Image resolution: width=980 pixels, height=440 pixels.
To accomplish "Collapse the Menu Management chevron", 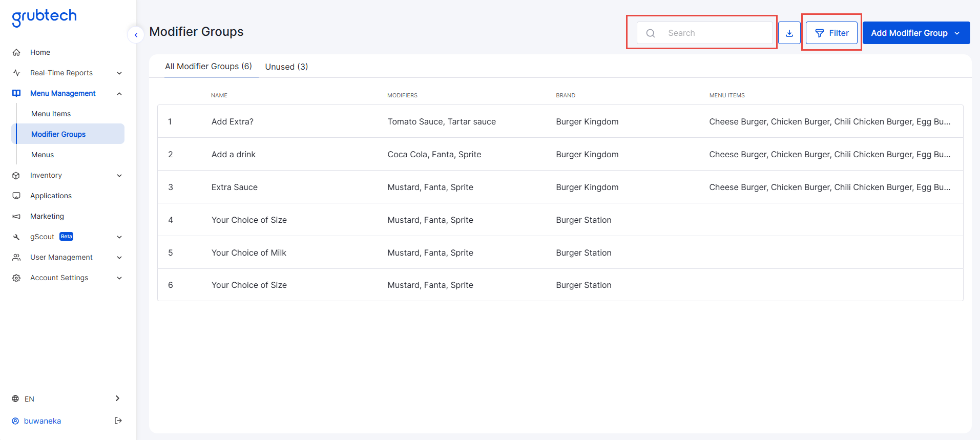I will point(119,93).
